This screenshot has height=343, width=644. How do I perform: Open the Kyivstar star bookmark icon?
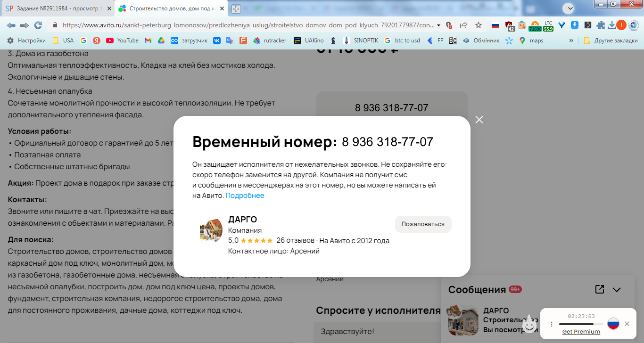point(509,41)
